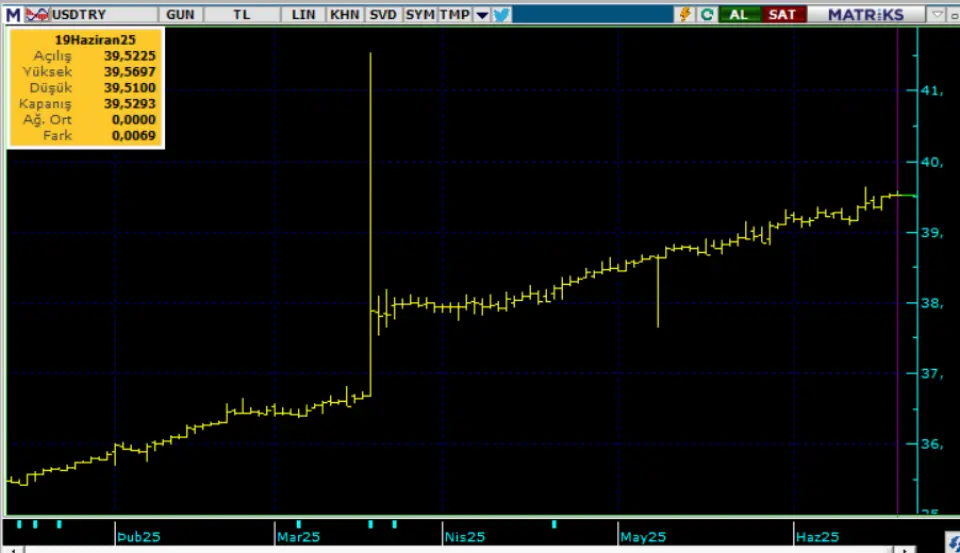Click the MATRIKS brand label
The image size is (960, 553).
click(x=866, y=14)
